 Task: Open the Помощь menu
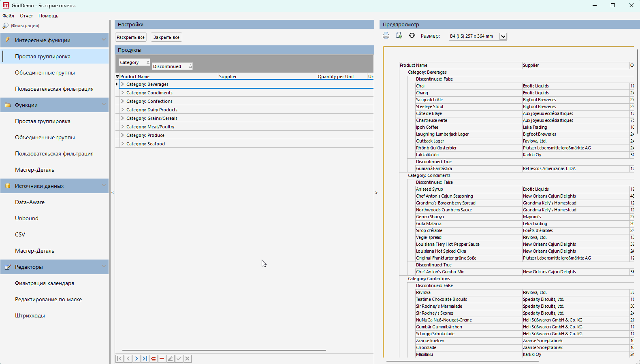[48, 16]
